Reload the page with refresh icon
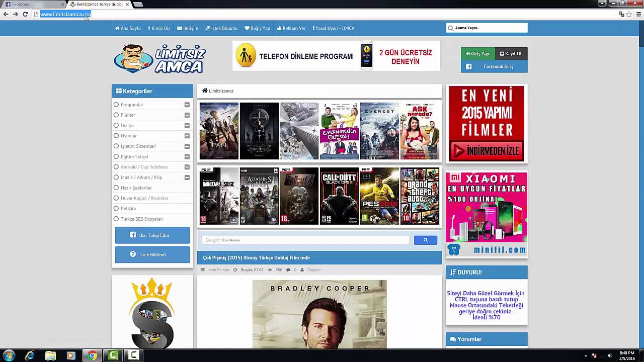644x362 pixels. click(25, 14)
